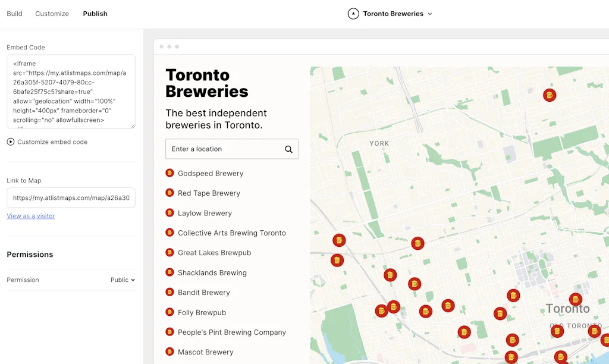Screen dimensions: 609x364
Task: Click the YORK label on the map
Action: pyautogui.click(x=379, y=143)
